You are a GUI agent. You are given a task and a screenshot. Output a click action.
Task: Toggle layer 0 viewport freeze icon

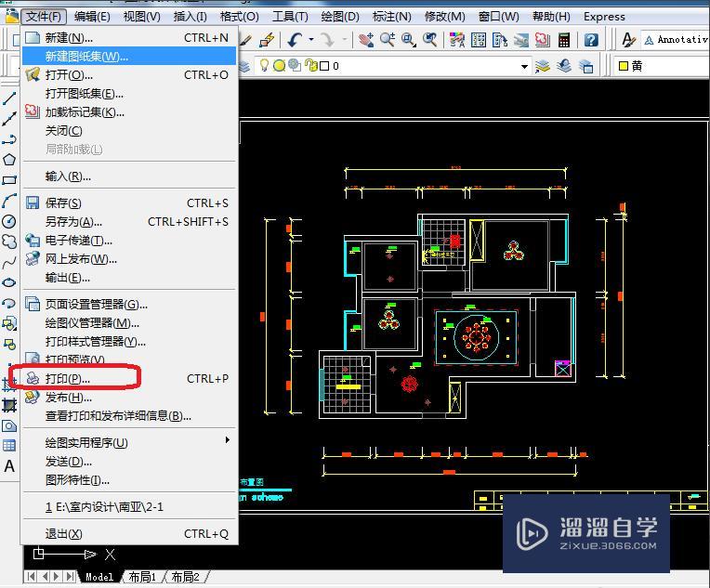(x=295, y=66)
